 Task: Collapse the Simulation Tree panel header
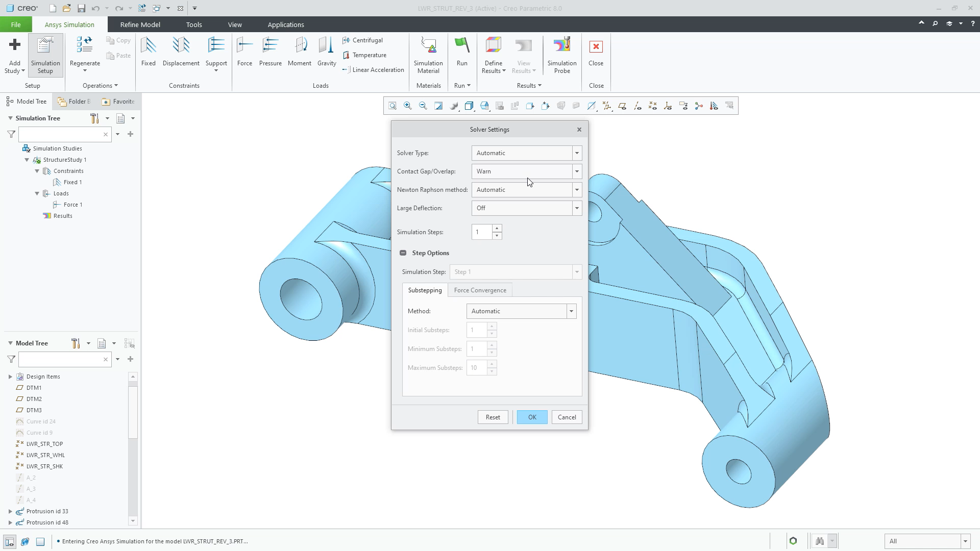point(10,118)
